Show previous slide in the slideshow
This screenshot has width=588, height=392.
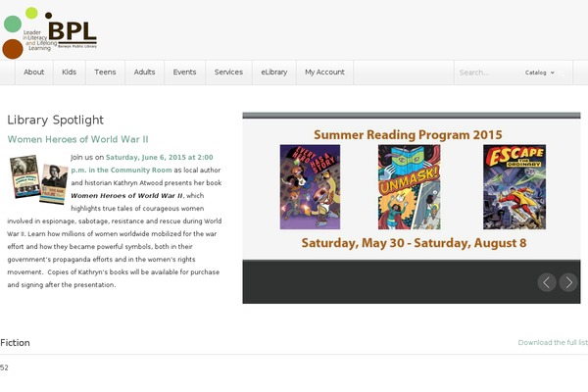click(547, 282)
